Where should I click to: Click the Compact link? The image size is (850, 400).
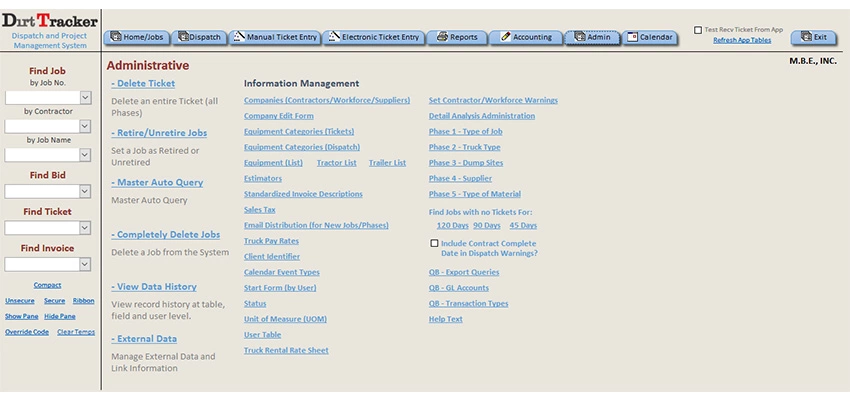pos(47,285)
